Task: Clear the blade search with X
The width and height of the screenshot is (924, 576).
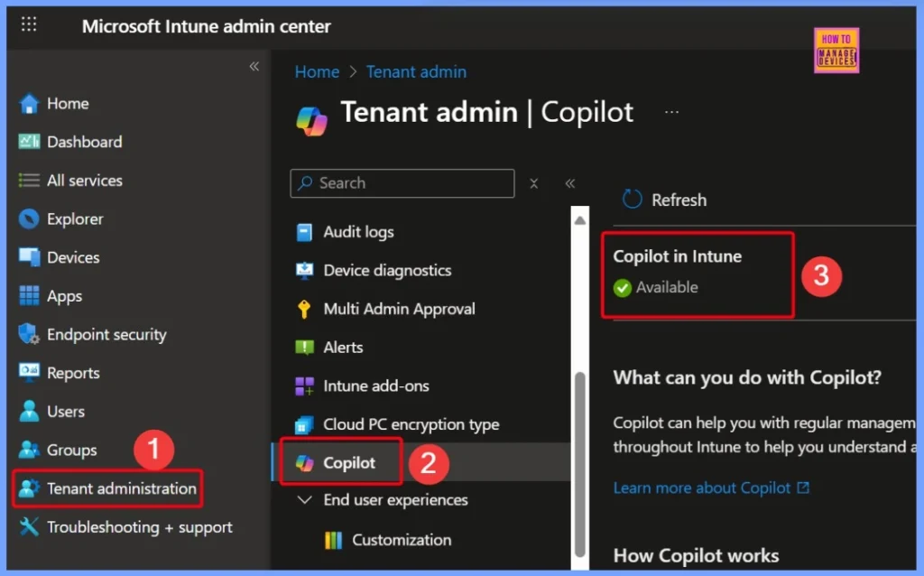Action: point(534,183)
